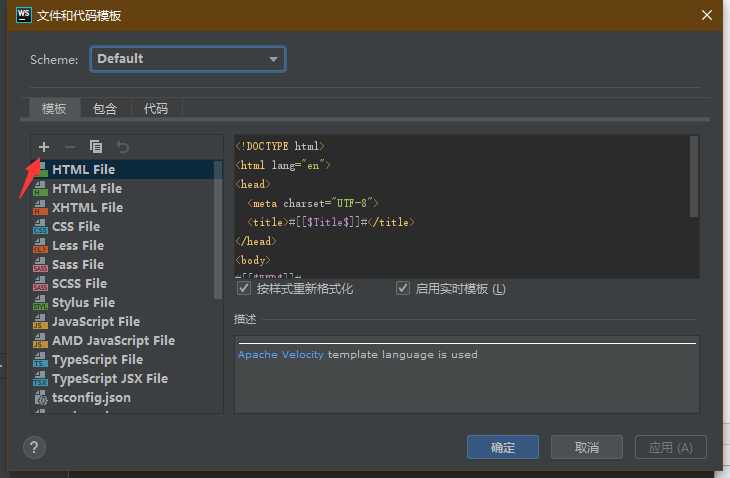Click the meta charset UTF-8 line

[x=313, y=203]
